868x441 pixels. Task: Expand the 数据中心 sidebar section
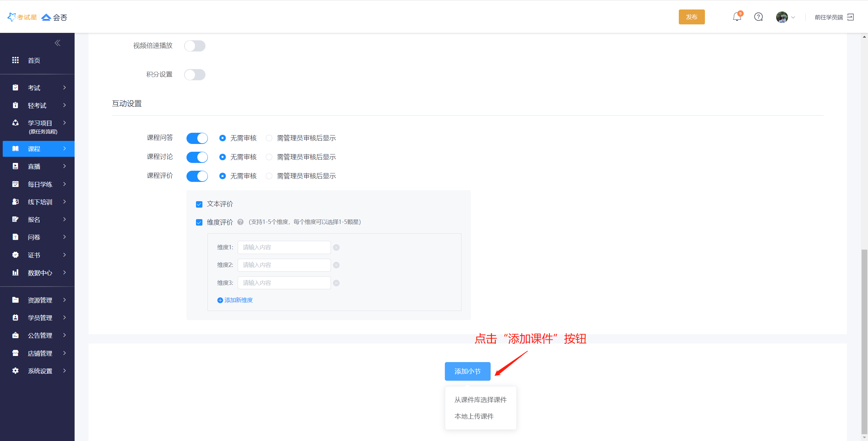[37, 273]
